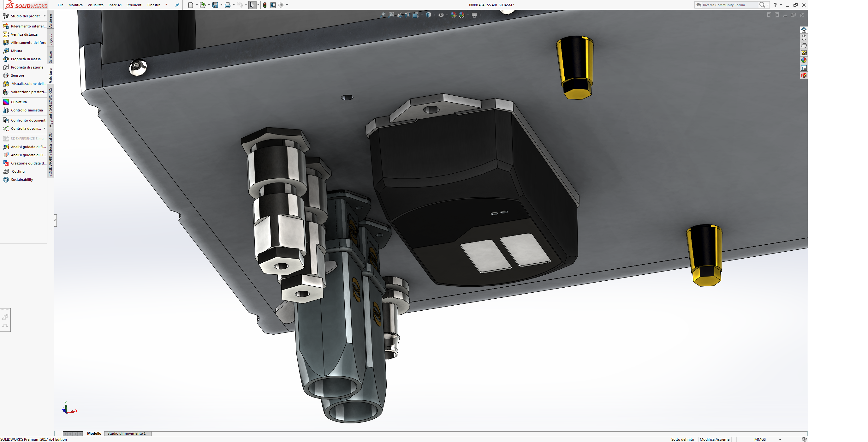Launch Rilevamento interferenze tool
The width and height of the screenshot is (868, 442).
[x=24, y=26]
